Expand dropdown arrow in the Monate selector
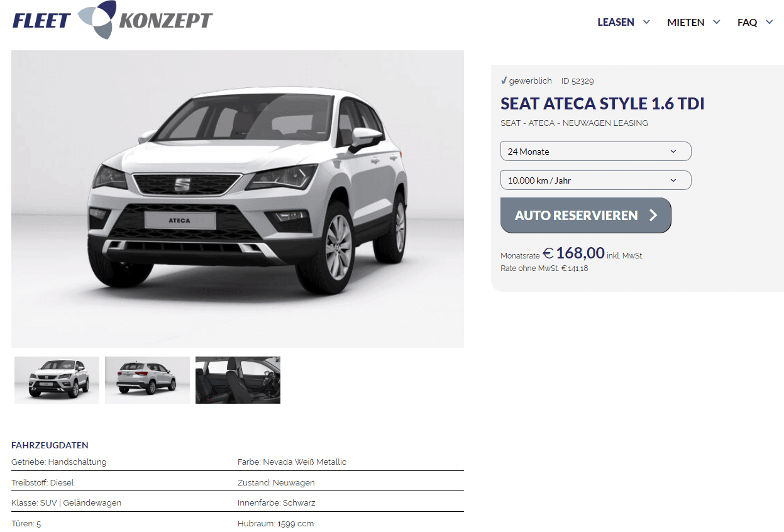Viewport: 784px width, 532px height. [673, 152]
